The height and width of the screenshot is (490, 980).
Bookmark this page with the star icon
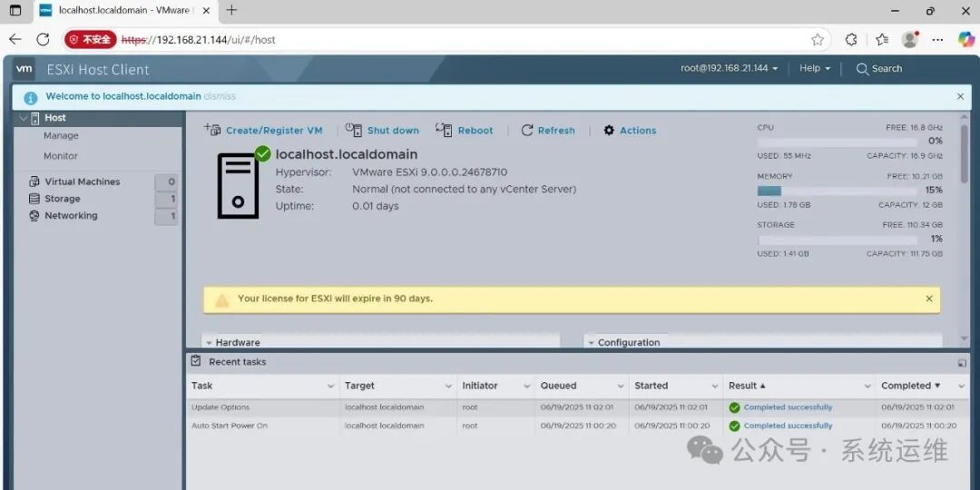pyautogui.click(x=818, y=40)
